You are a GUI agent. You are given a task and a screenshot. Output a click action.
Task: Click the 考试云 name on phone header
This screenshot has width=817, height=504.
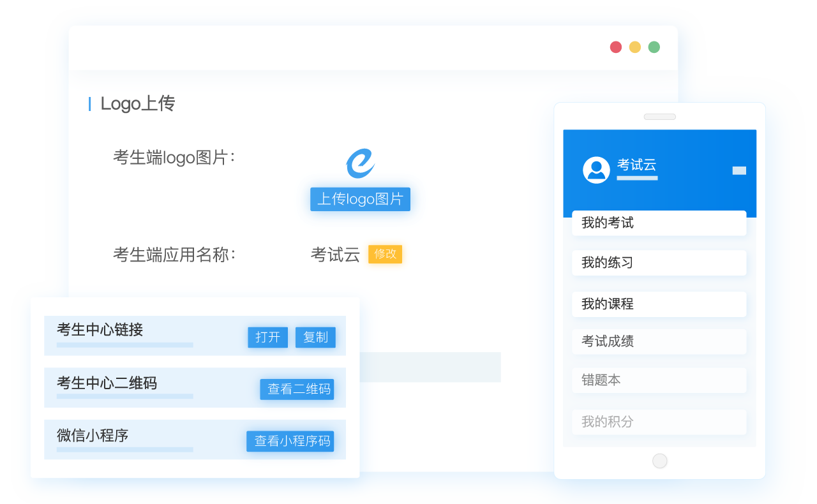tap(636, 165)
